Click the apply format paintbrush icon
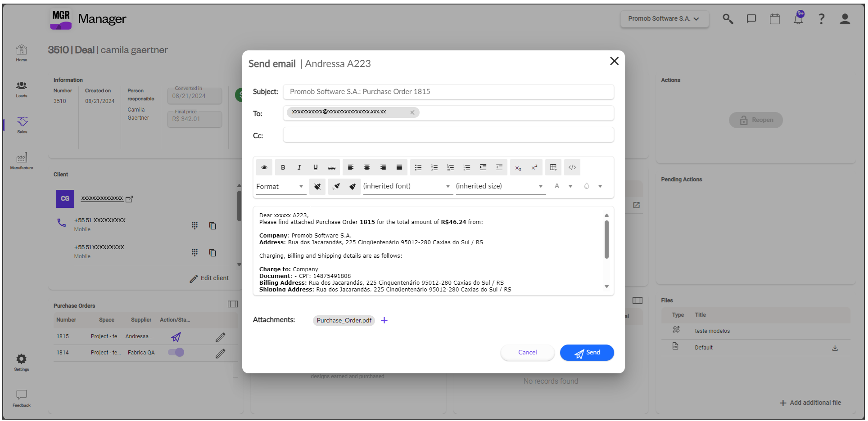Image resolution: width=868 pixels, height=421 pixels. point(353,186)
